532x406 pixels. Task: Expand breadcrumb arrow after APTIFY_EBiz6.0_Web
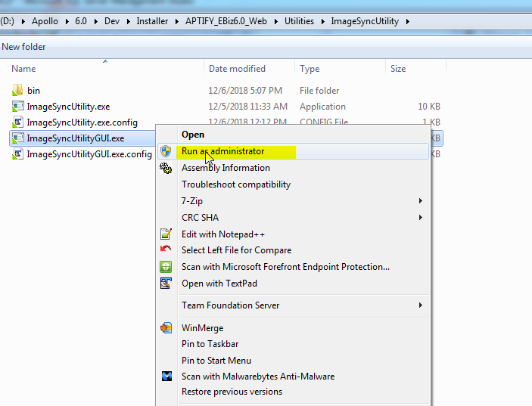pyautogui.click(x=276, y=21)
